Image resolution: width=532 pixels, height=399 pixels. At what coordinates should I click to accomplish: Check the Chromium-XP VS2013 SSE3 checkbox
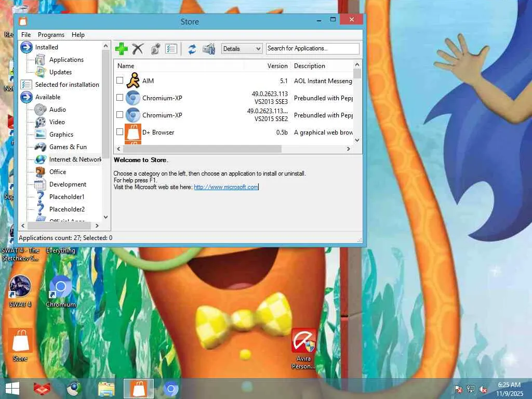(x=120, y=98)
